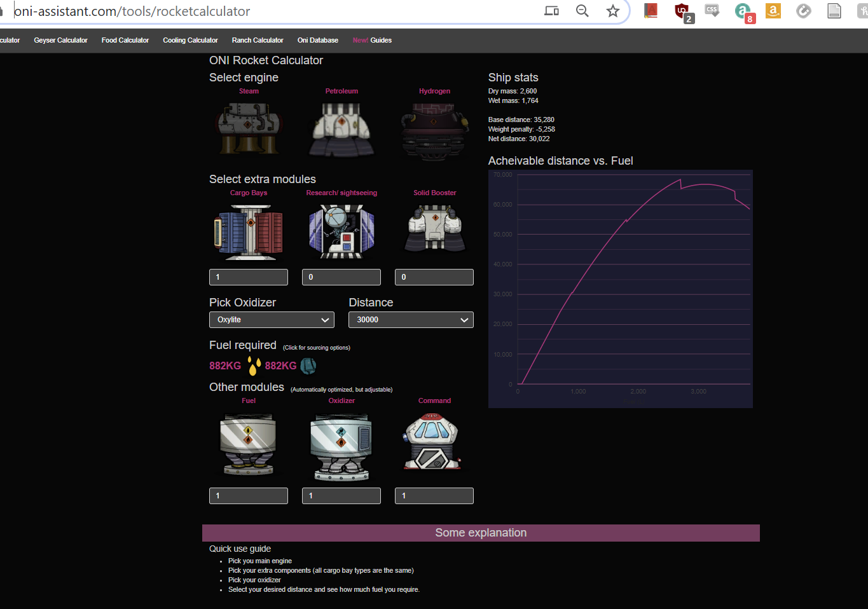Click the Fuel tank count field
This screenshot has height=609, width=868.
(249, 496)
